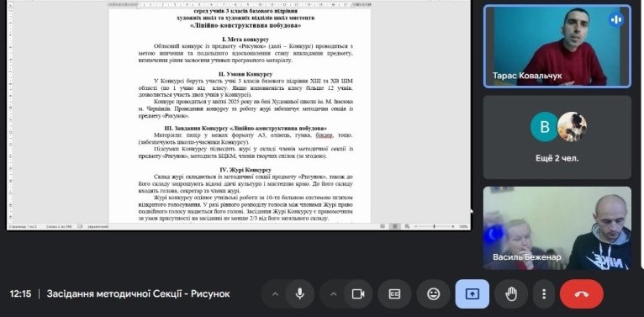Click the zoom-in plus in Word status bar

(453, 226)
